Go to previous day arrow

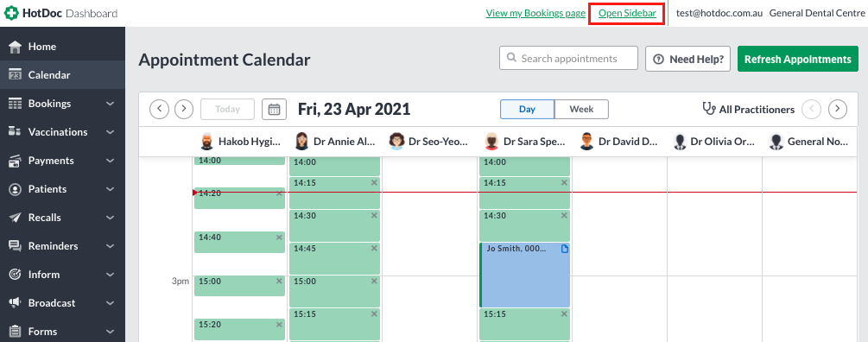tap(160, 109)
